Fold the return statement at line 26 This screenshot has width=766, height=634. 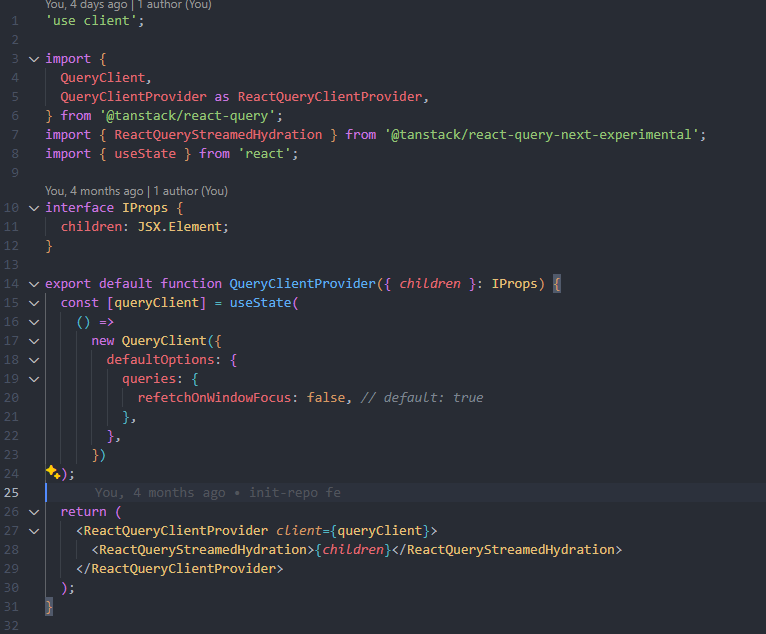pos(34,512)
